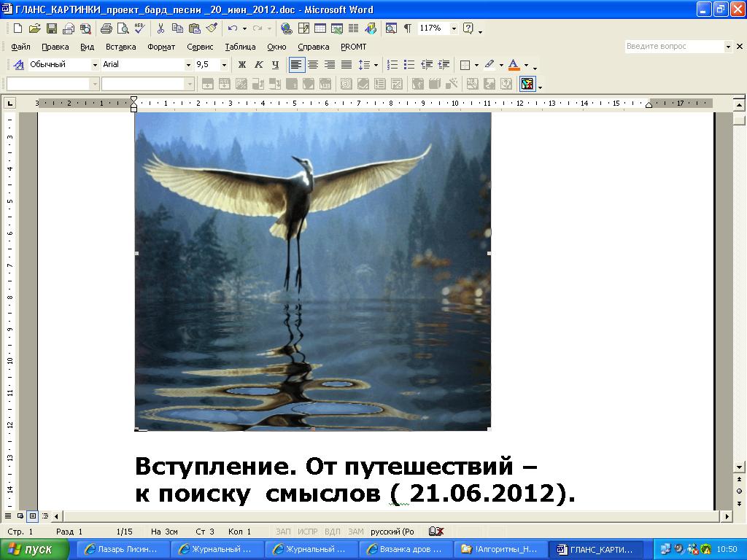747x560 pixels.
Task: Click the vertical scrollbar thumb
Action: [x=739, y=119]
